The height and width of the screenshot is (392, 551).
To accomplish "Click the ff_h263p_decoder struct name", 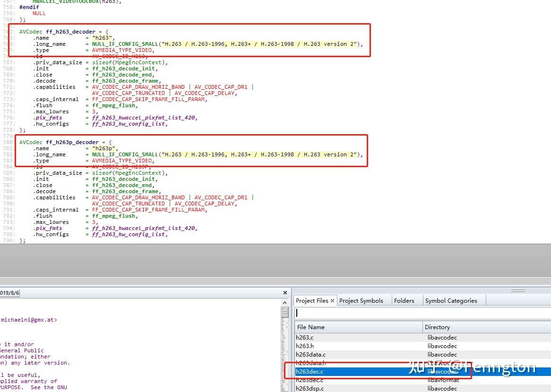I will click(x=72, y=142).
